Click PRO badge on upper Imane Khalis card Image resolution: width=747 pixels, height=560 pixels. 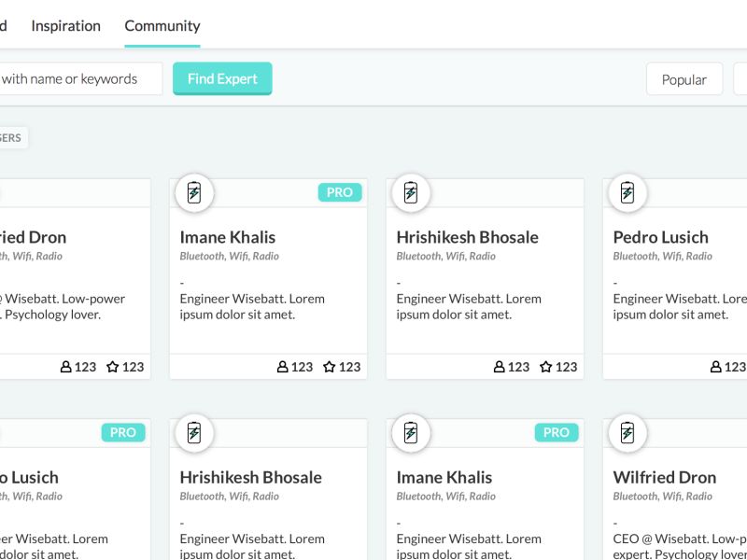340,192
